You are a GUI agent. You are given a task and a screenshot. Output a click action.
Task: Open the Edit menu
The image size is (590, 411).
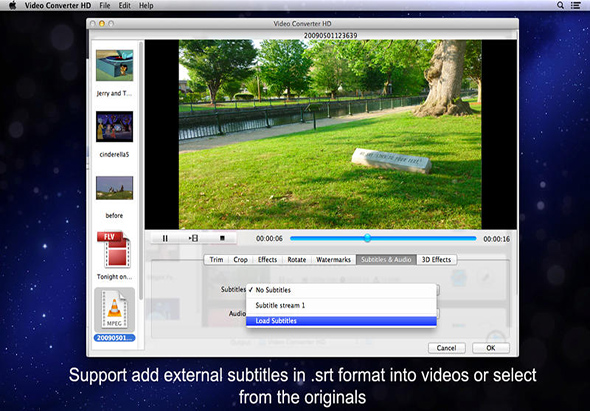(x=125, y=5)
